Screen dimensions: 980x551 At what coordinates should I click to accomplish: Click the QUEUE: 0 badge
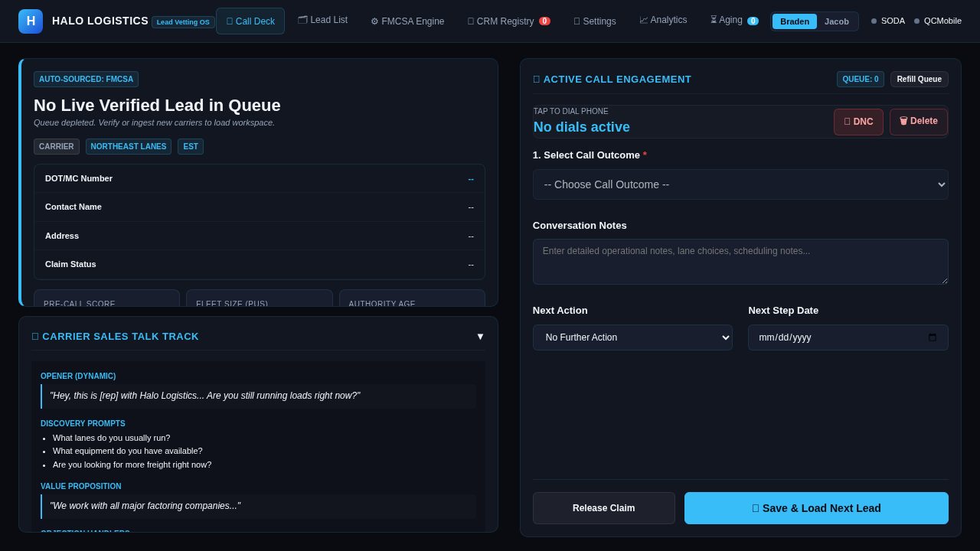pos(861,79)
